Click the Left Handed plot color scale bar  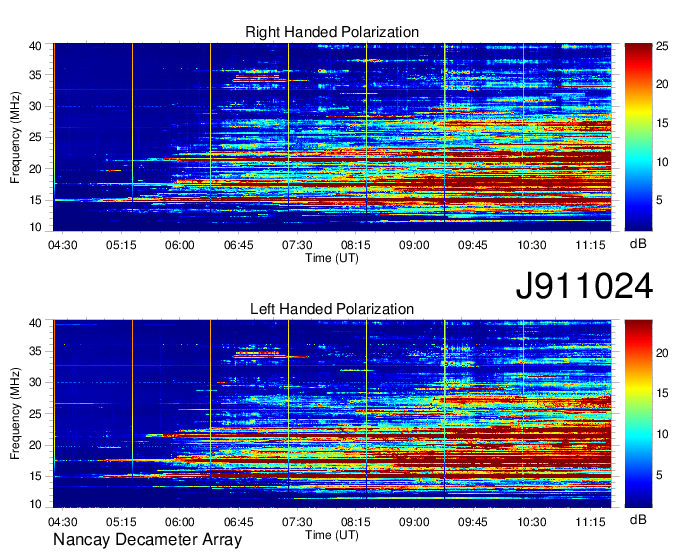(x=638, y=414)
